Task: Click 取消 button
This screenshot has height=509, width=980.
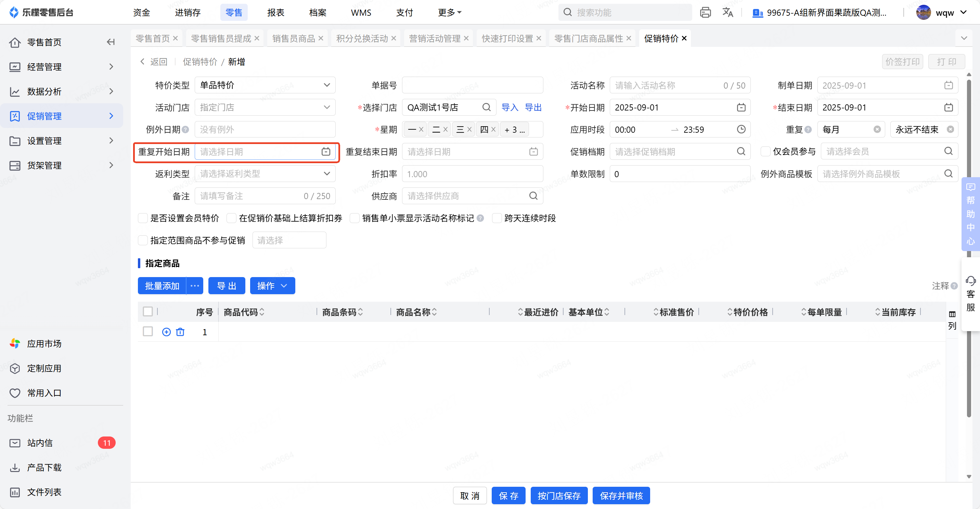Action: pos(470,496)
